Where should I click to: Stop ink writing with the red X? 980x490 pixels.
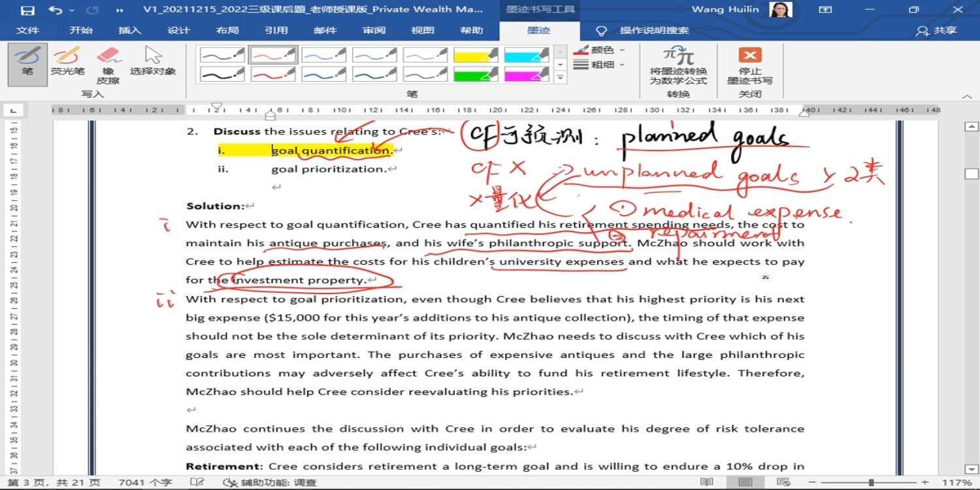coord(750,66)
